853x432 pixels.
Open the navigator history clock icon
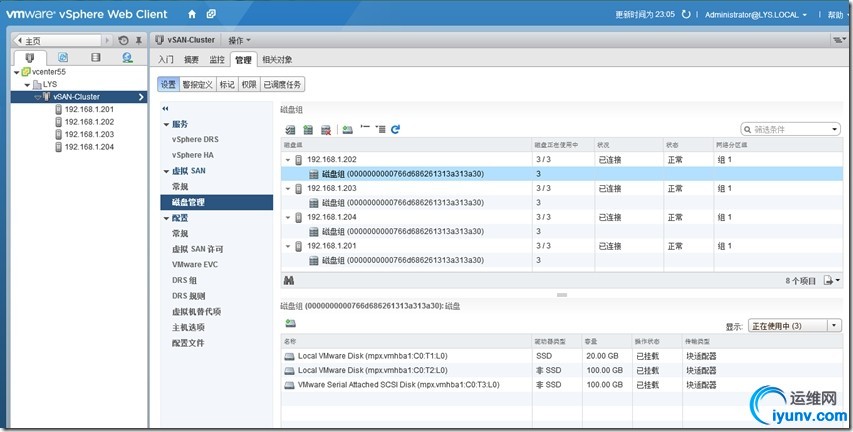pyautogui.click(x=123, y=40)
